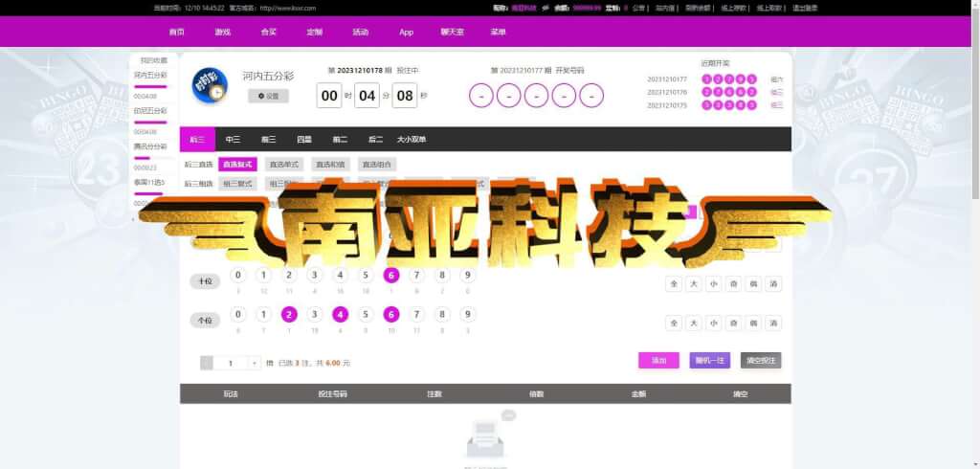Click the recent draw period 20231210175
Viewport: 980px width, 469px height.
(x=667, y=105)
